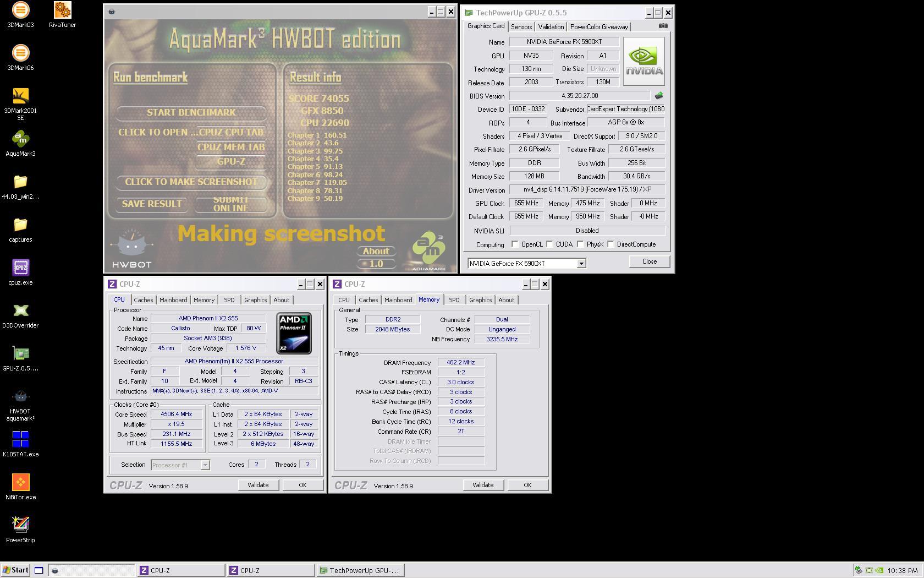
Task: Click the show desktop quick launch icon
Action: click(38, 570)
